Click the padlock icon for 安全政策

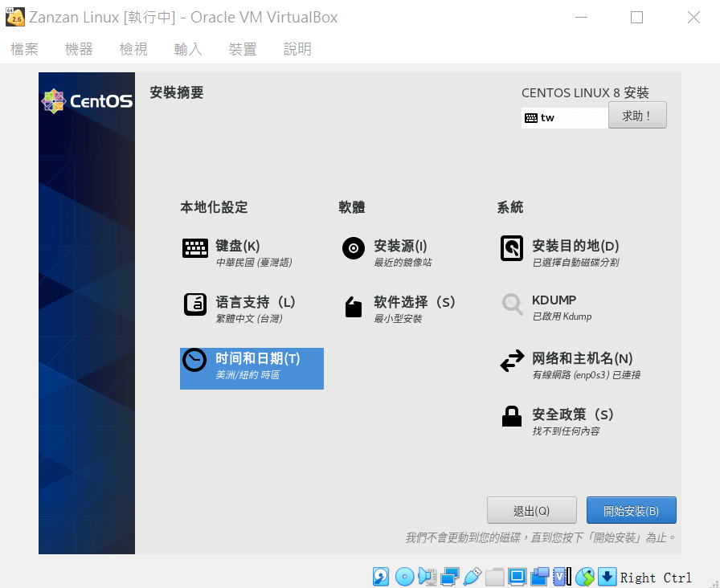click(512, 416)
